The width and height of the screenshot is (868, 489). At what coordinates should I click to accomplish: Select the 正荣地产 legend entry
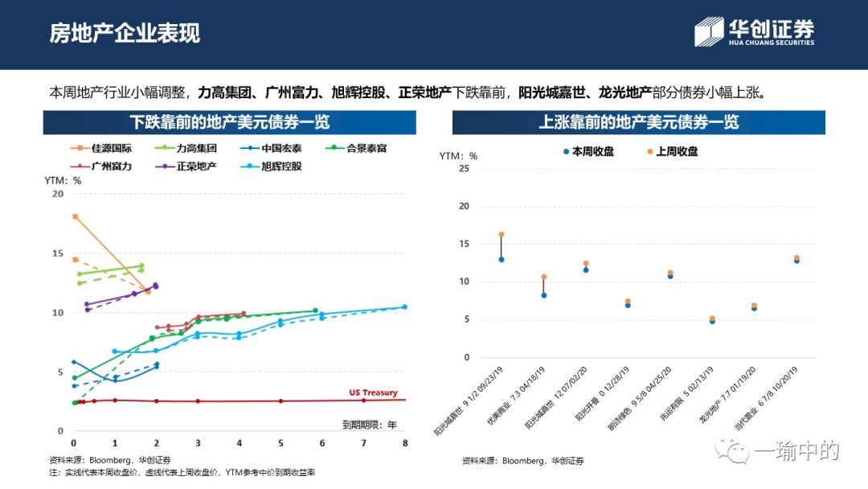(186, 166)
